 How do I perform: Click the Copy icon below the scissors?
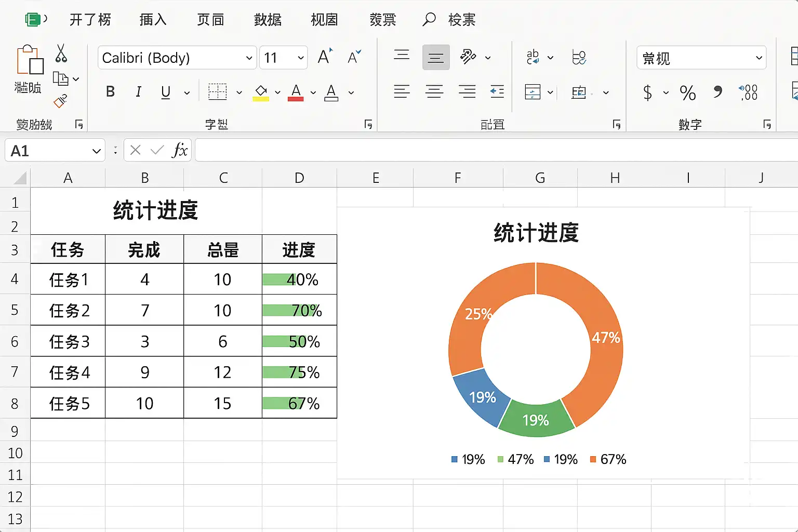[x=61, y=79]
